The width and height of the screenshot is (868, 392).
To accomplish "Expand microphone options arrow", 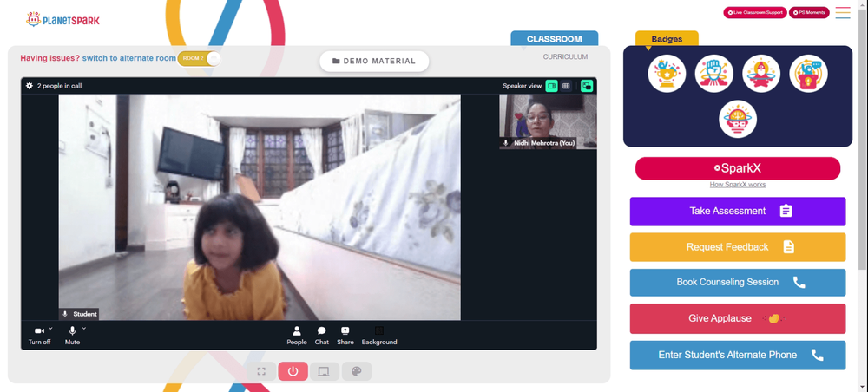I will coord(84,329).
